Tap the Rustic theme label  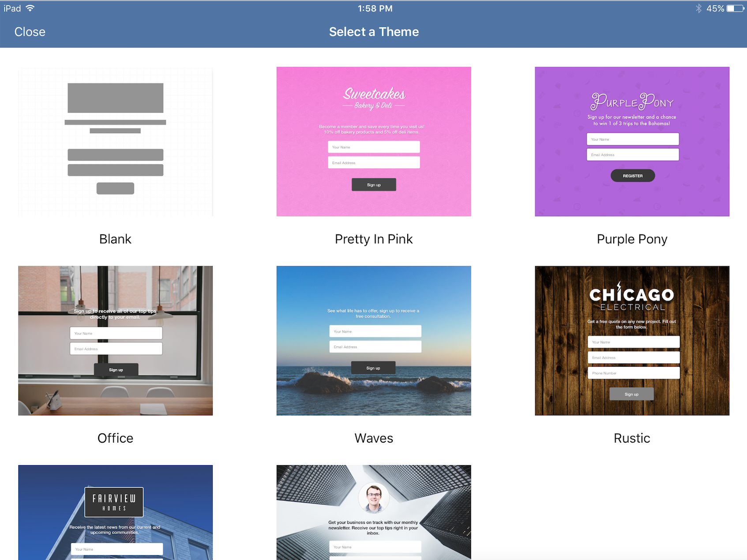pos(632,438)
